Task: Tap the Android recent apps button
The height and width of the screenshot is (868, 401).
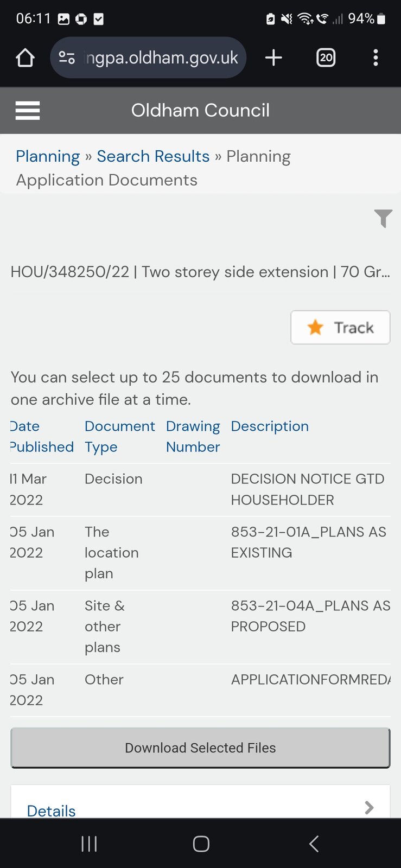Action: tap(89, 844)
